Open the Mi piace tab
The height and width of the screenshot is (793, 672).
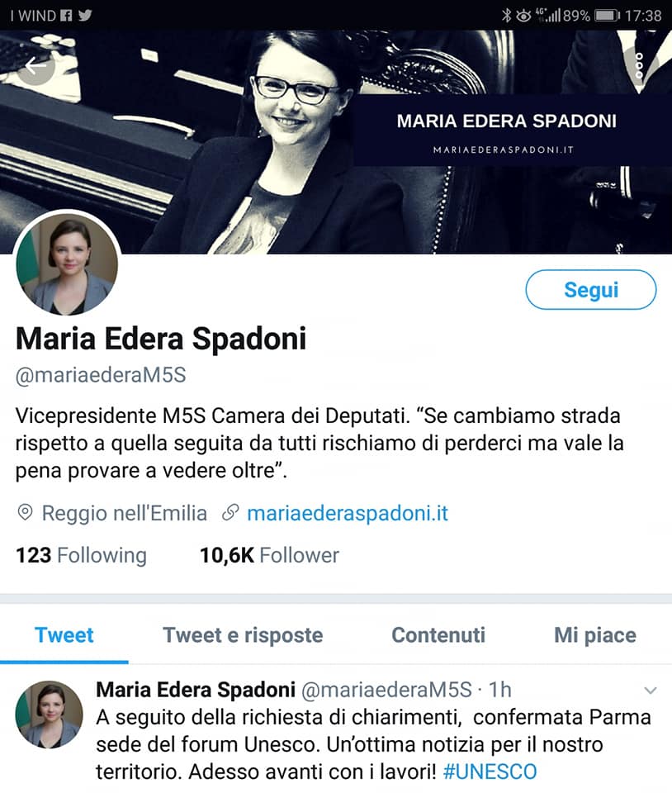pyautogui.click(x=594, y=635)
